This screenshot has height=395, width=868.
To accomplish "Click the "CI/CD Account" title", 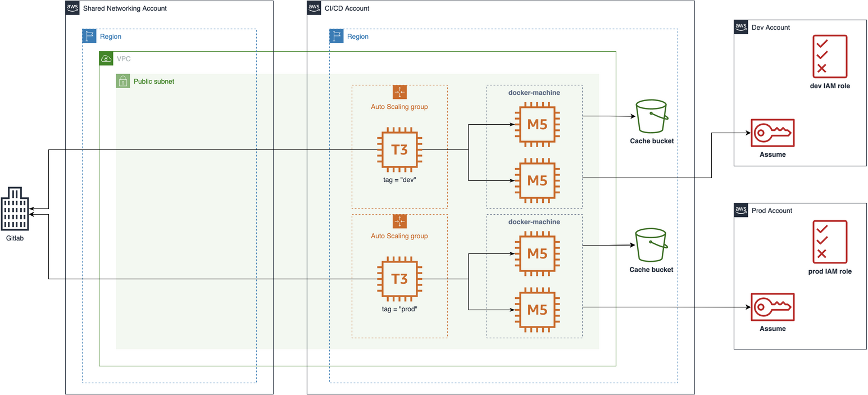I will pos(347,8).
